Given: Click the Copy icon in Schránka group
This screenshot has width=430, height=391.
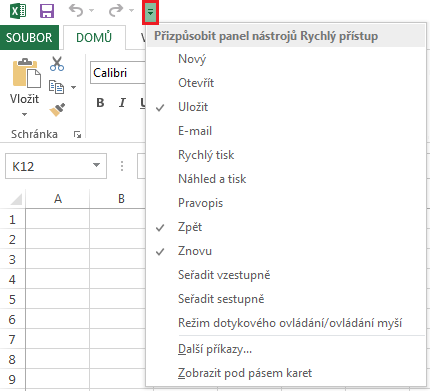Looking at the screenshot, I should pyautogui.click(x=56, y=87).
